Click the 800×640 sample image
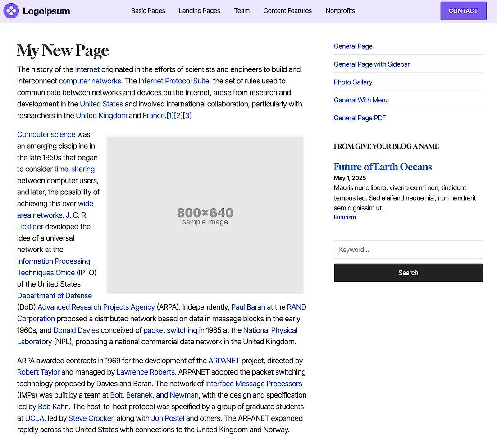497x448 pixels. point(205,215)
